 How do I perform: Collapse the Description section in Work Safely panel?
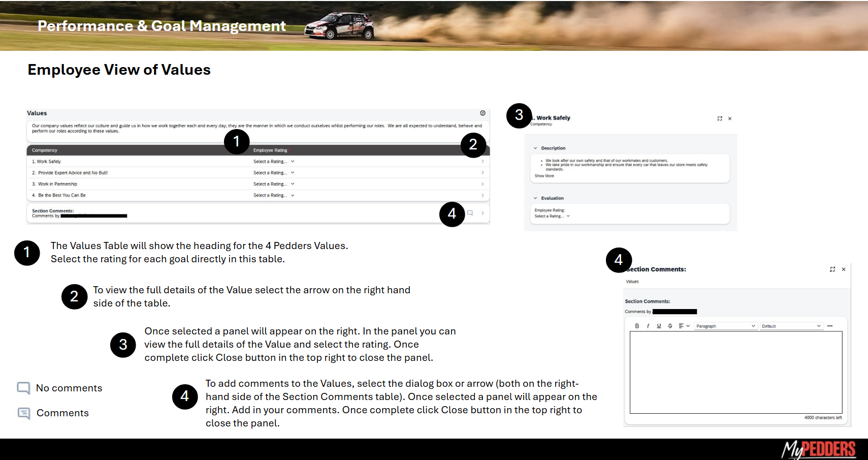coord(535,148)
